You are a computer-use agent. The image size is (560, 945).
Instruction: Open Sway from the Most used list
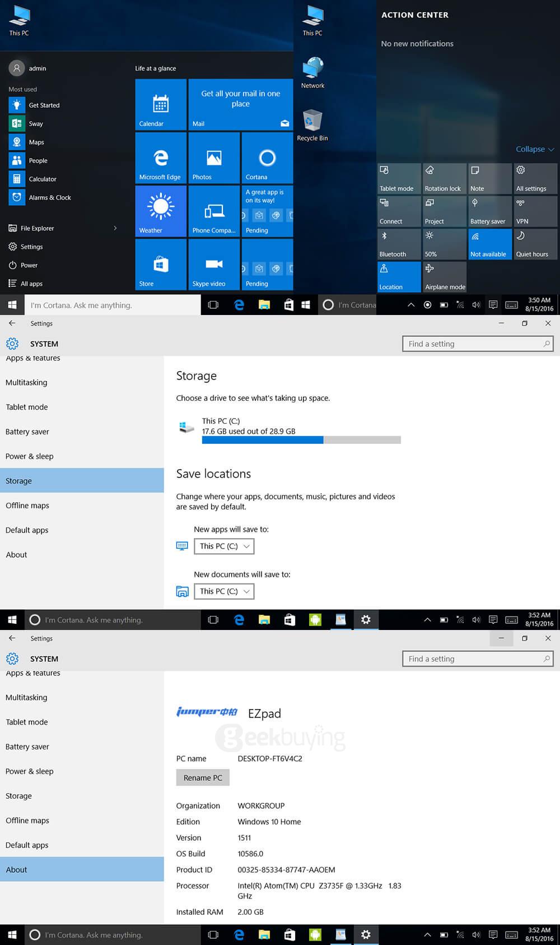coord(35,124)
